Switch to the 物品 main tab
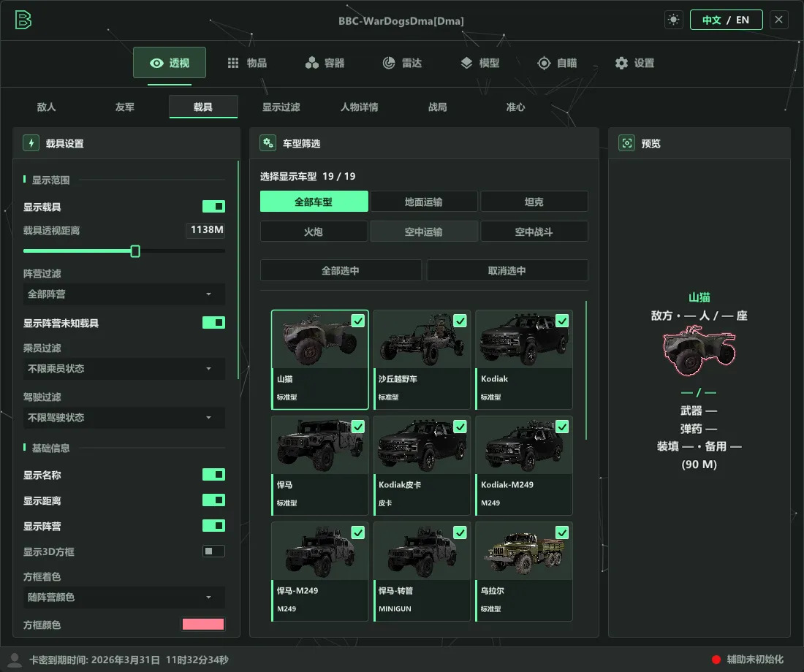This screenshot has width=804, height=672. [x=247, y=63]
